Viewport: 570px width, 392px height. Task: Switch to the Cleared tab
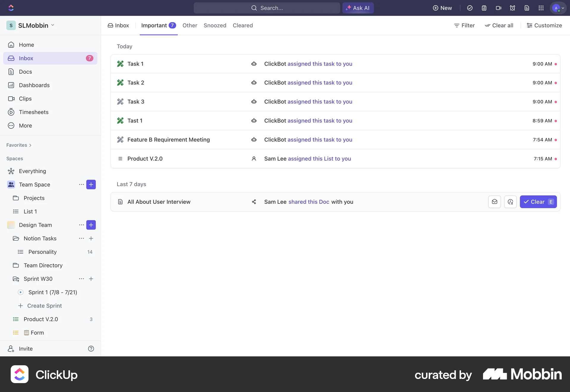click(x=243, y=26)
